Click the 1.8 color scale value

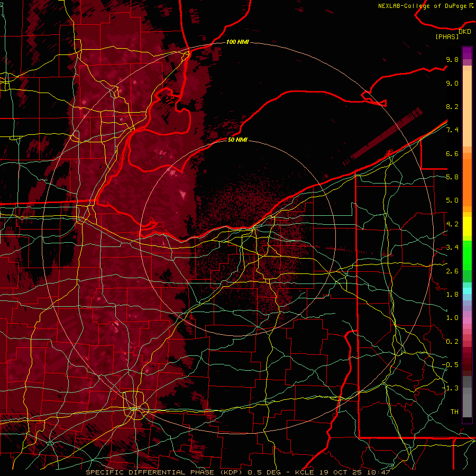(x=452, y=295)
